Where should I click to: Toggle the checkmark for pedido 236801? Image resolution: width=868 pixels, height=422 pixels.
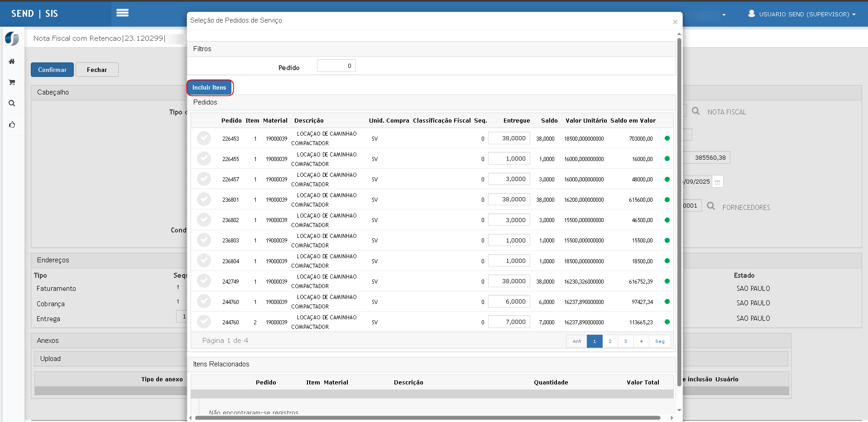(x=204, y=199)
